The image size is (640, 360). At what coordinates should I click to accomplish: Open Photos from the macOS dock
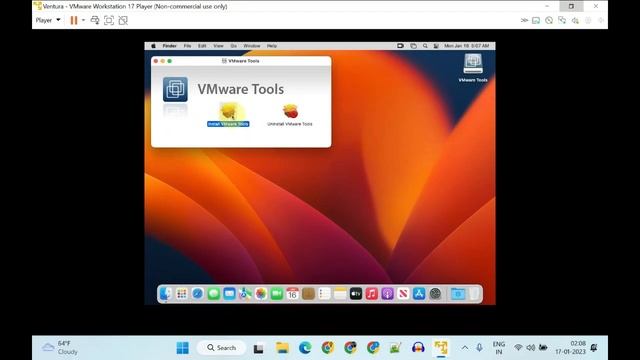click(261, 293)
